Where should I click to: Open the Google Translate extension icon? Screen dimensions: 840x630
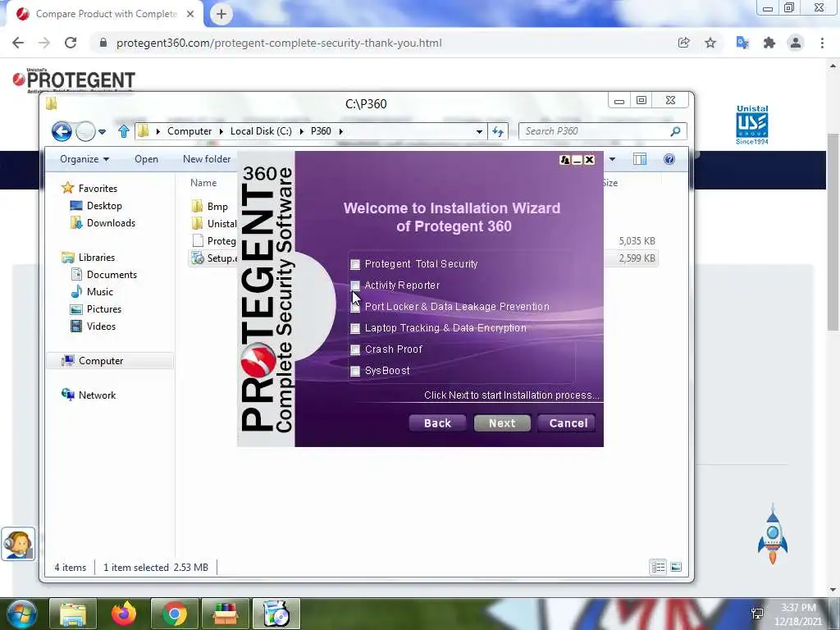[742, 43]
